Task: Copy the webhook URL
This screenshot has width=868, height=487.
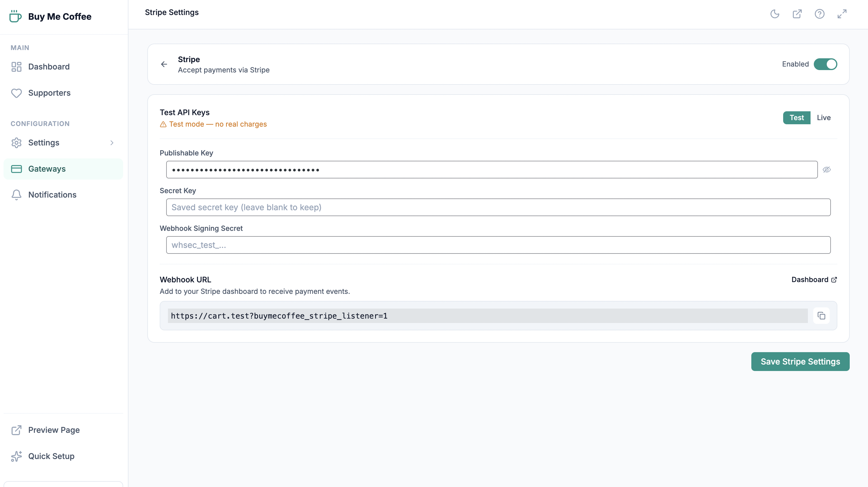Action: coord(821,316)
